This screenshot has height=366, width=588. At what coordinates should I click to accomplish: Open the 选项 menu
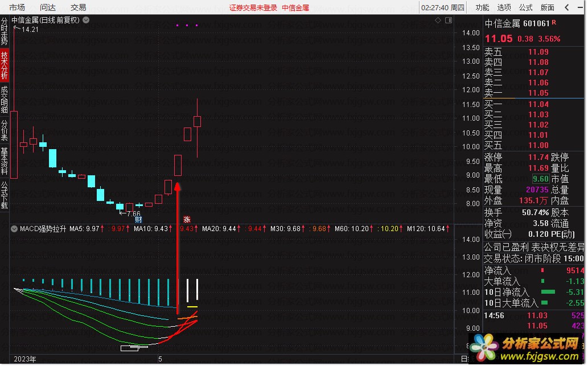pos(504,7)
